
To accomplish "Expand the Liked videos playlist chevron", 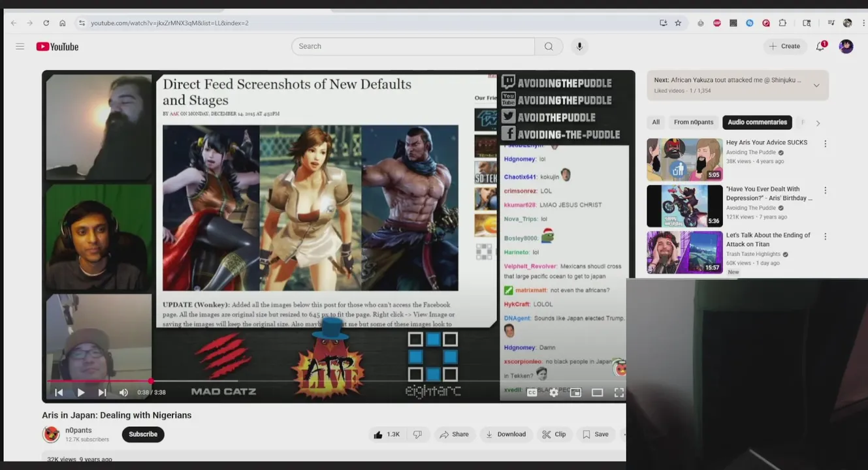I will click(x=816, y=86).
